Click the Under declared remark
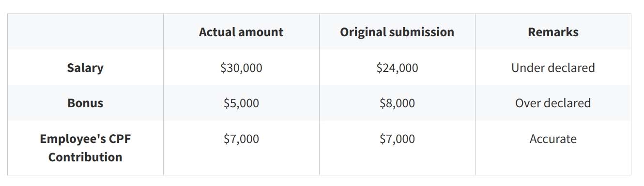Image resolution: width=644 pixels, height=186 pixels. [x=553, y=68]
